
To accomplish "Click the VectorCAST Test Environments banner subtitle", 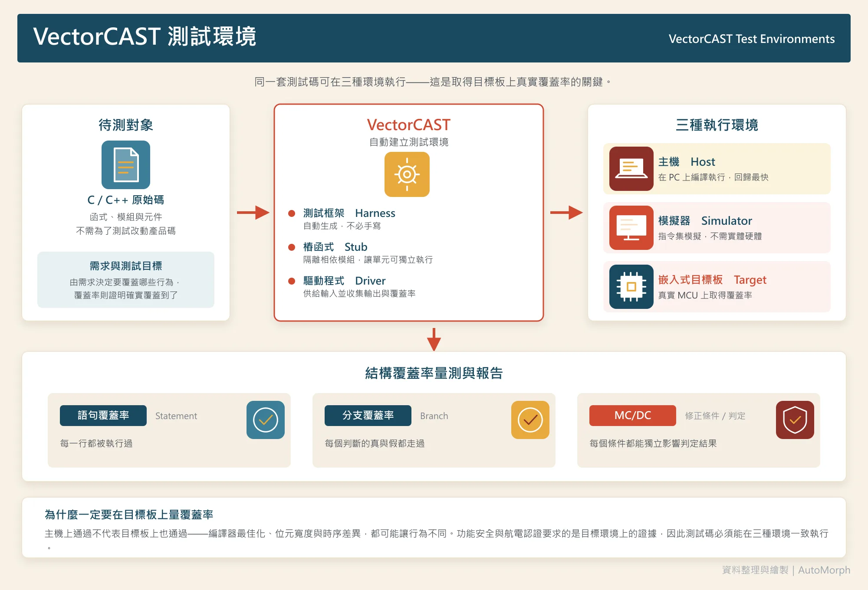I will [x=752, y=39].
